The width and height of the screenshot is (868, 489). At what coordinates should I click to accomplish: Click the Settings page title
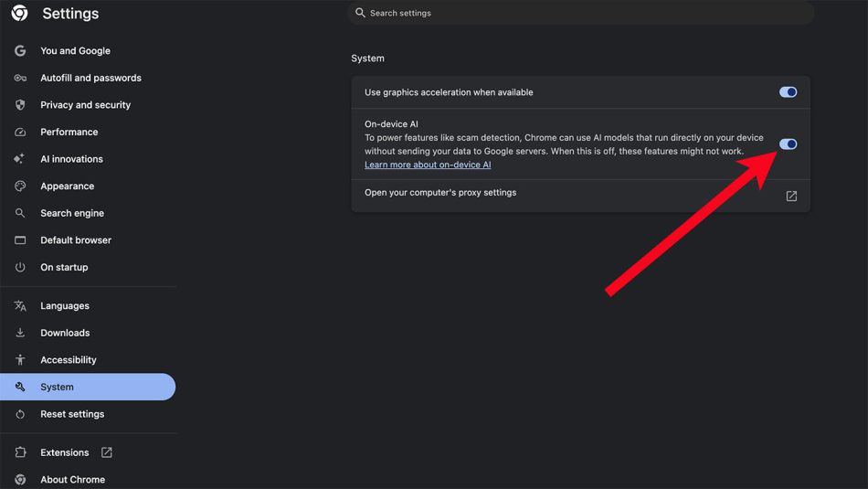tap(70, 14)
